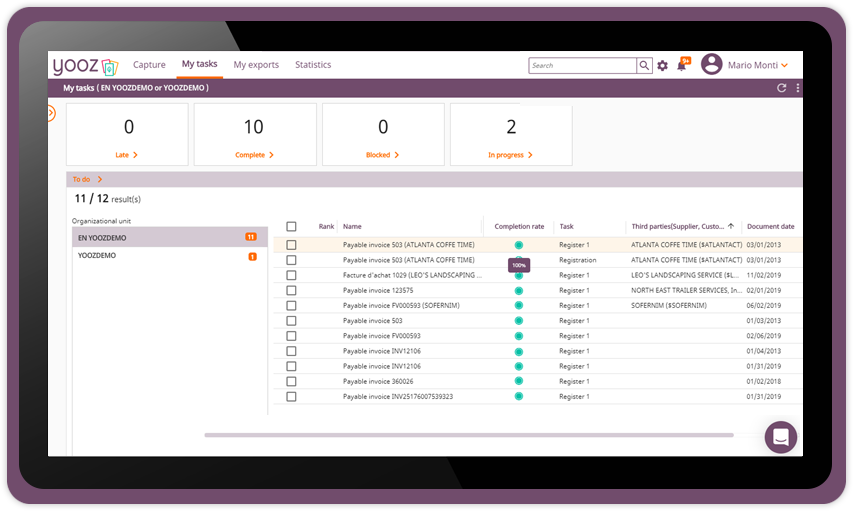Open the Statistics tab
Screen dimensions: 853x511
pyautogui.click(x=313, y=64)
